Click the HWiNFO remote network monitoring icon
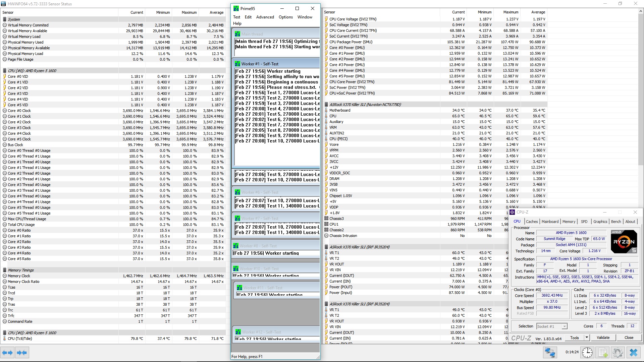This screenshot has width=644, height=362. pyautogui.click(x=550, y=352)
